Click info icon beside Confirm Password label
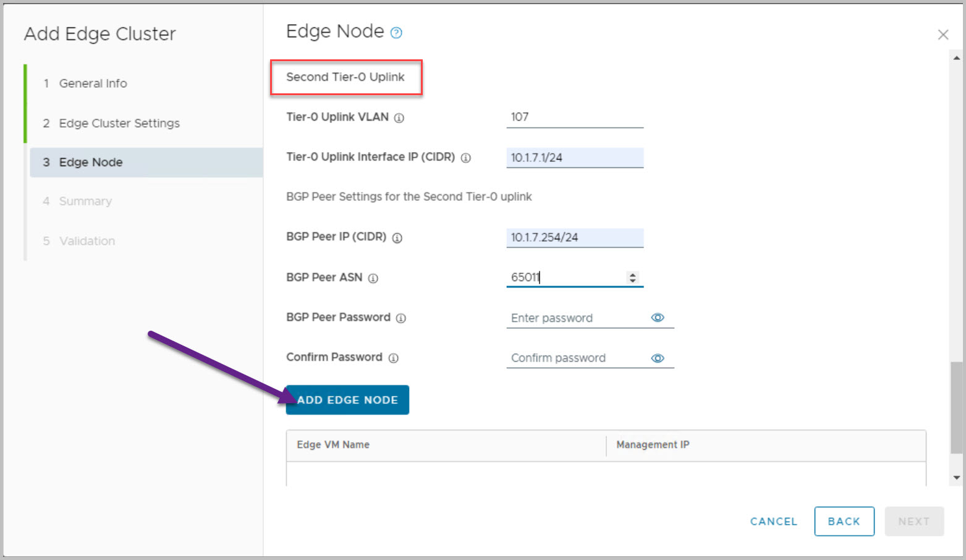 coord(394,358)
